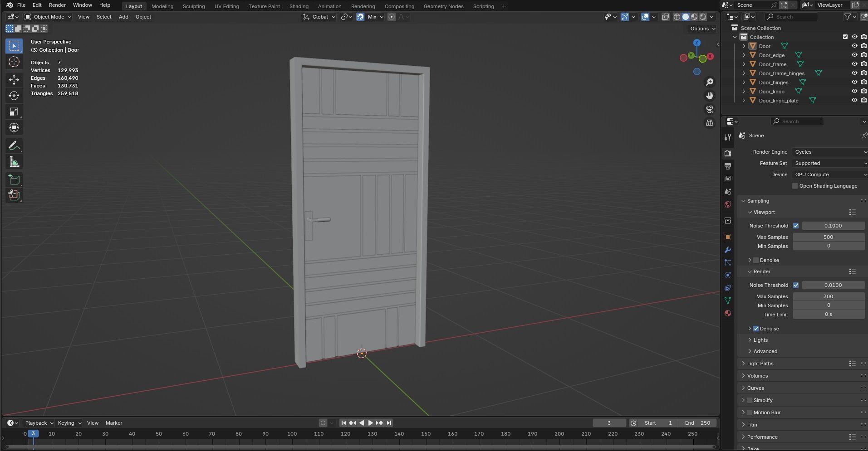
Task: Adjust Render Max Samples 300 field
Action: pyautogui.click(x=829, y=296)
